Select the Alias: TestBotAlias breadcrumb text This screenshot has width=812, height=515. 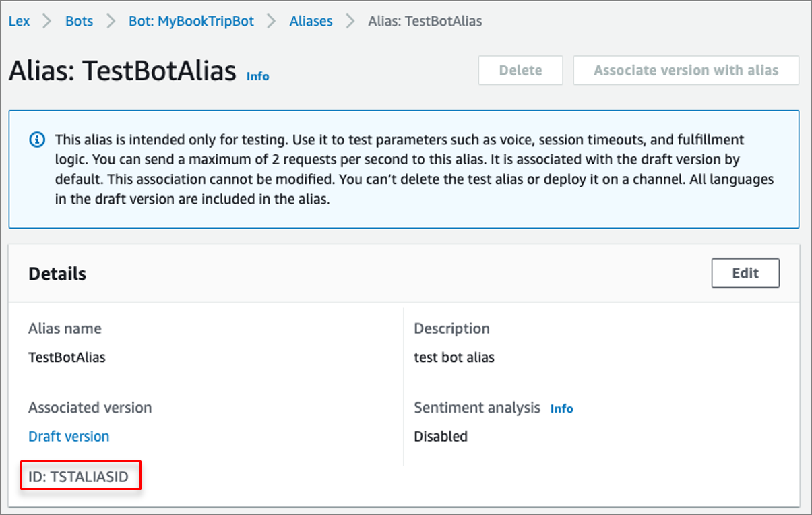pyautogui.click(x=425, y=21)
